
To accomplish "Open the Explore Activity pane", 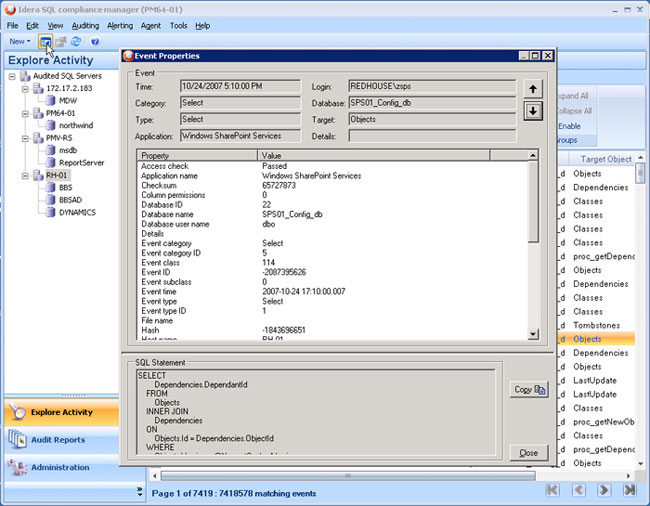I will click(x=61, y=412).
